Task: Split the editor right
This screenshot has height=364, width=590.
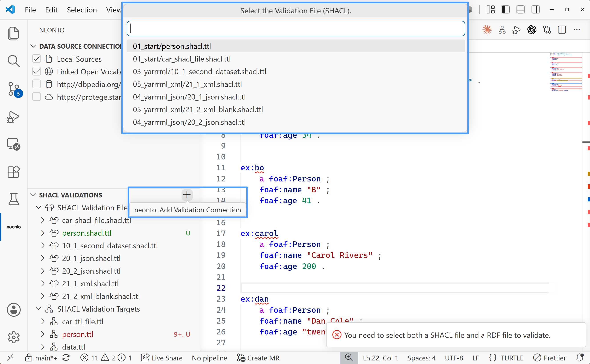Action: click(x=562, y=30)
